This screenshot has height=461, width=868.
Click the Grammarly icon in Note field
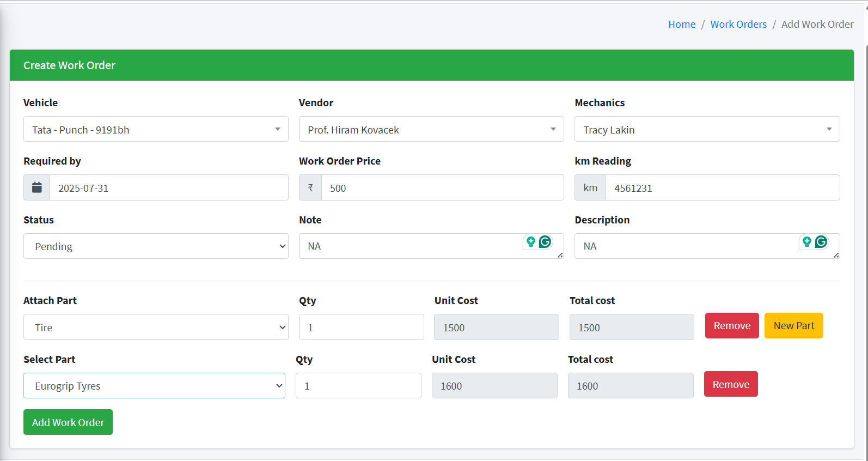point(545,242)
